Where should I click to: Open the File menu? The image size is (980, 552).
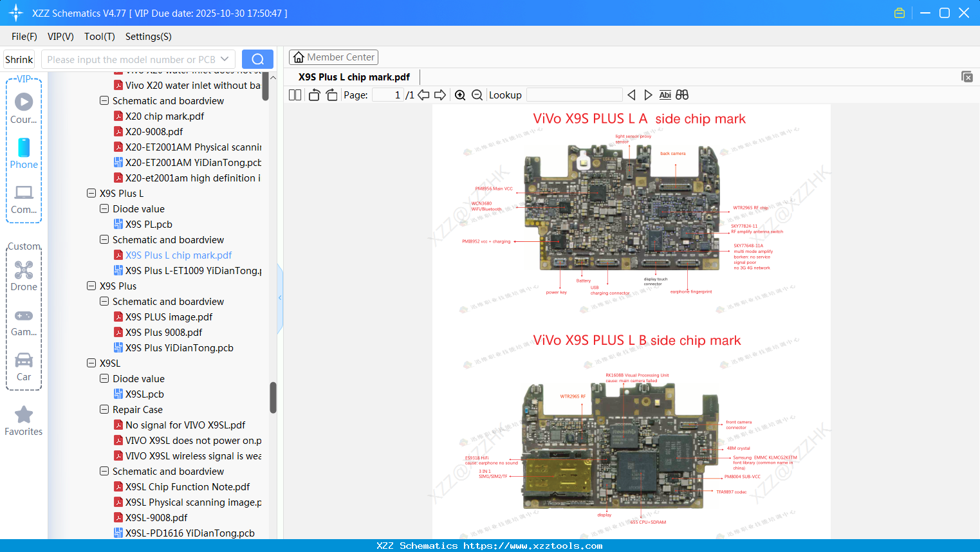coord(24,37)
